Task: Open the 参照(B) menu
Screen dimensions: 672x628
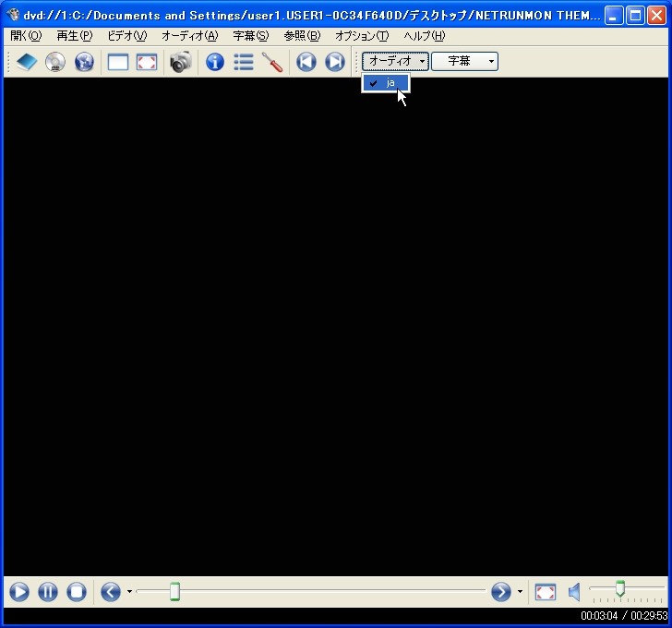Action: click(302, 36)
